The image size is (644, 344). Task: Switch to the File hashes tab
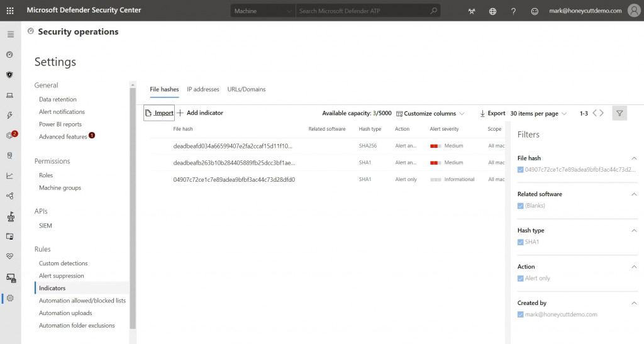coord(164,89)
